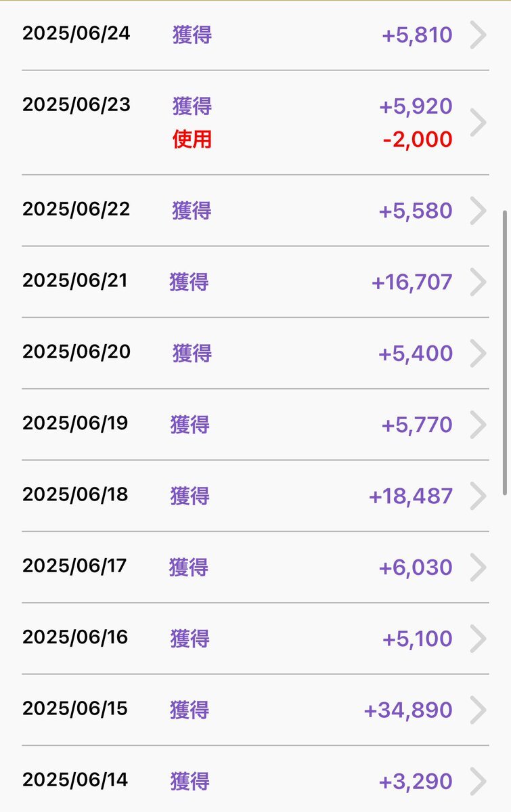Screen dimensions: 511x812
Task: Select the chevron beside +5,770
Action: (479, 425)
